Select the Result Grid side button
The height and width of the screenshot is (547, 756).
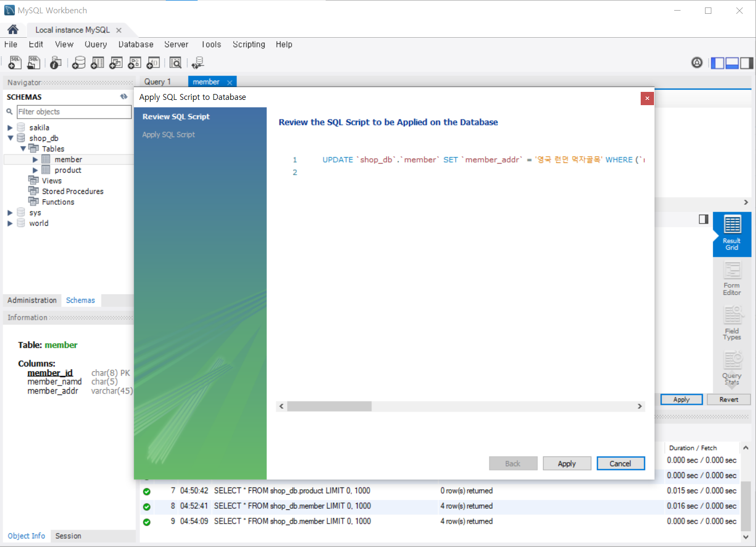pyautogui.click(x=732, y=234)
